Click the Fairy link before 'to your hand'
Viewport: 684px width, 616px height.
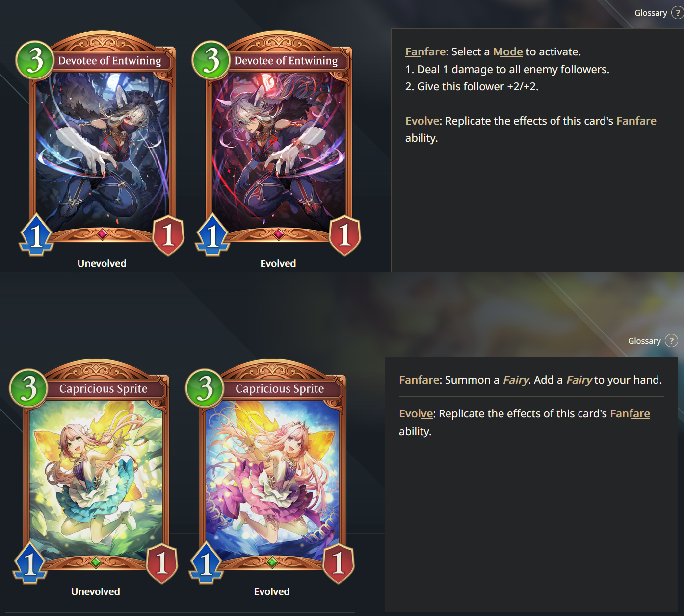[579, 380]
